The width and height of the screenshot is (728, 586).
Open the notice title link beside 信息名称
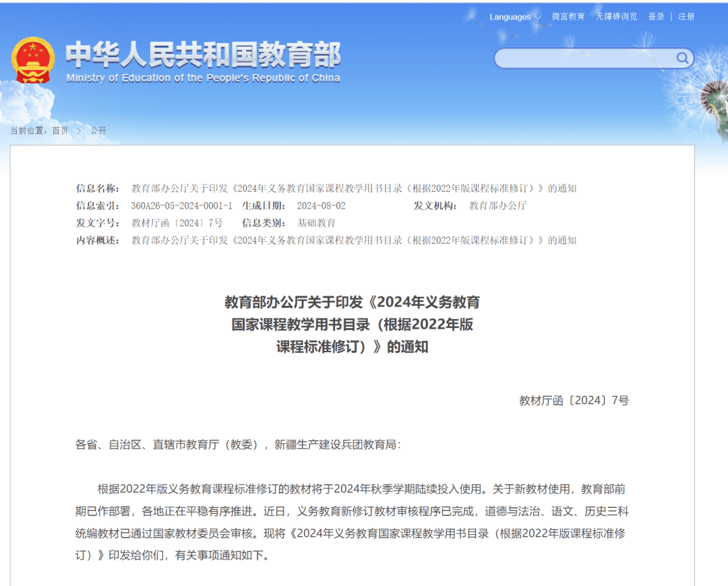click(x=354, y=189)
